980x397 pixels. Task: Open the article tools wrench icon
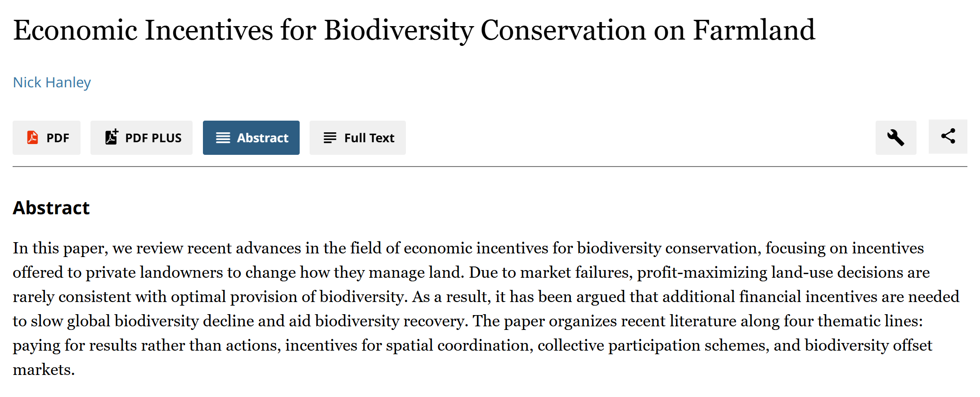click(895, 138)
